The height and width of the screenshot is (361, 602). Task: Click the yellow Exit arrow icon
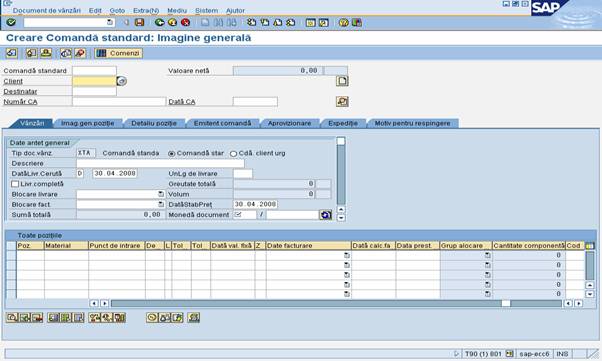(172, 22)
